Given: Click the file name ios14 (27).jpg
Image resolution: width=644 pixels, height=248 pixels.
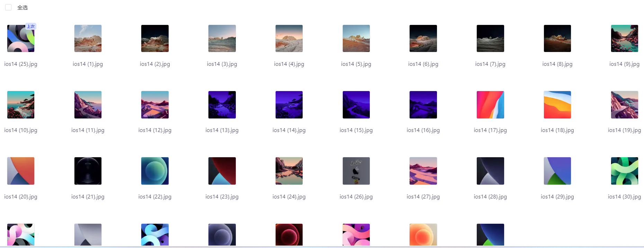Looking at the screenshot, I should click(x=423, y=197).
